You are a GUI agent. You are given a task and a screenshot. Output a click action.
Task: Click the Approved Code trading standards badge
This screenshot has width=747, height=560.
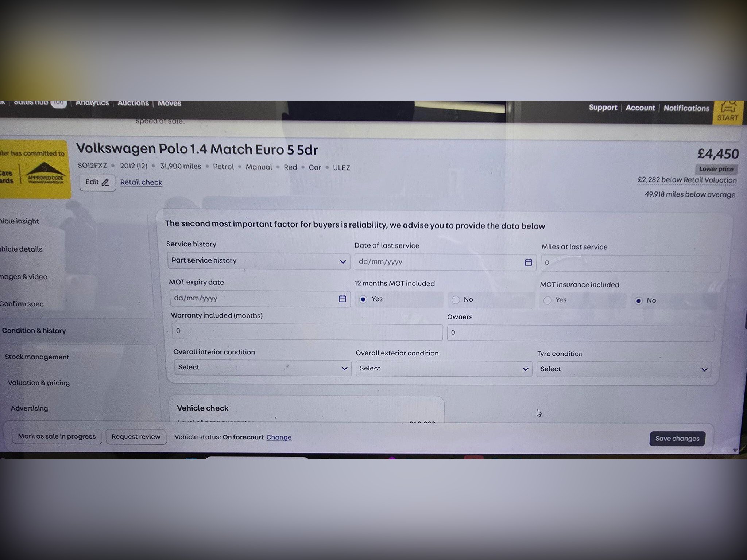coord(46,173)
